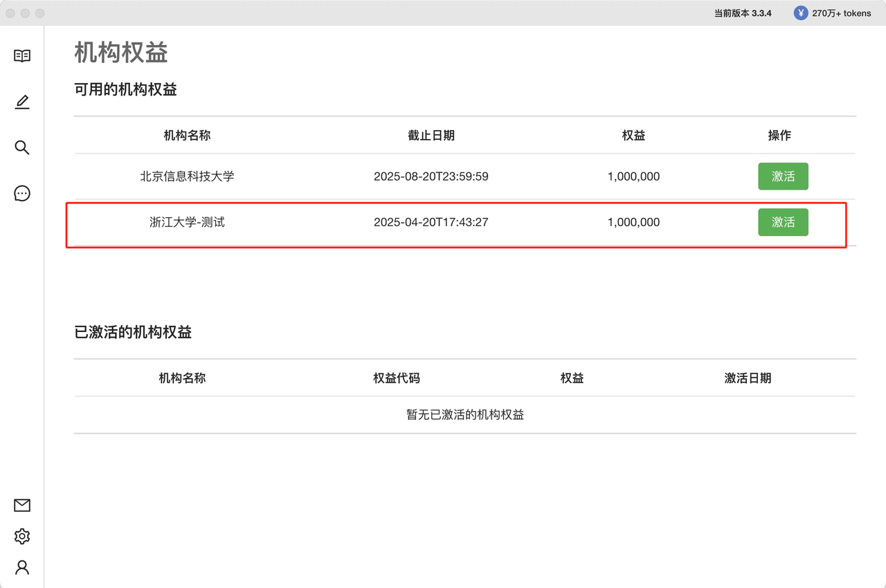Open the user profile icon in sidebar
The image size is (886, 588).
coord(22,568)
